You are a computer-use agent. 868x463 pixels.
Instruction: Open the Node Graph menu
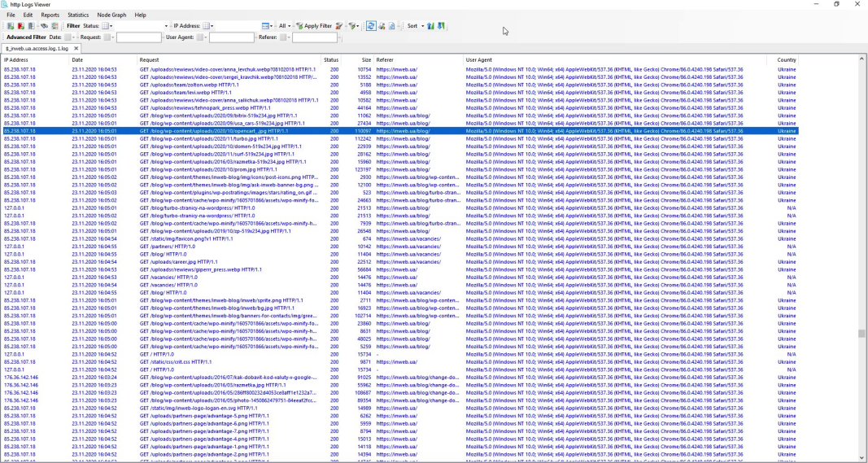click(x=111, y=15)
